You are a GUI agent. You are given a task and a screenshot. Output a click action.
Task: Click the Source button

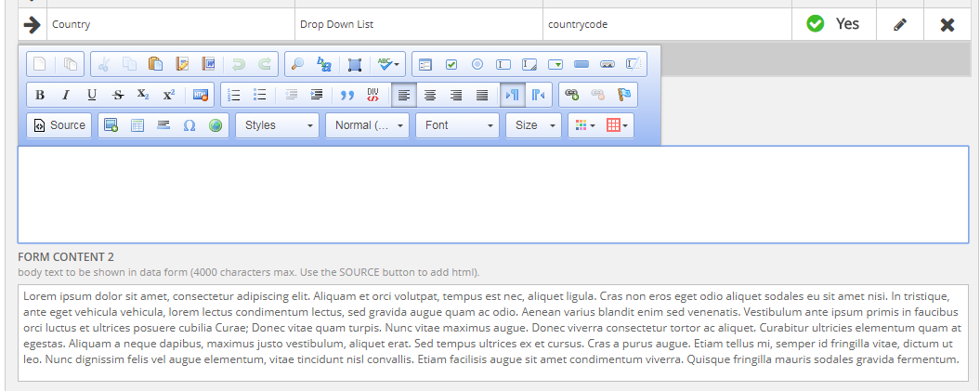[x=59, y=125]
